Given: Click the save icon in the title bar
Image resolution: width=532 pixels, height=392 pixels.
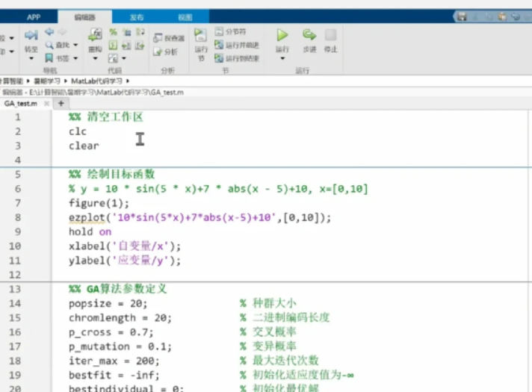Looking at the screenshot, I should [x=463, y=16].
